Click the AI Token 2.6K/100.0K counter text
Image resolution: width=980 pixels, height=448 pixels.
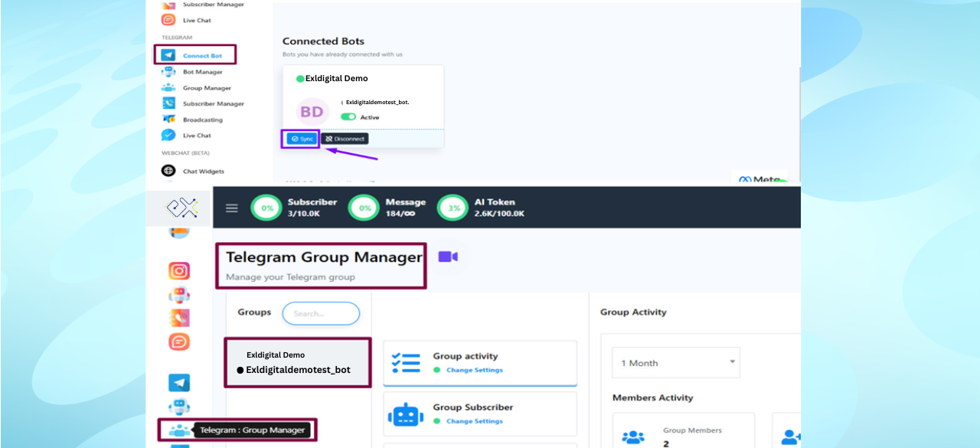499,214
